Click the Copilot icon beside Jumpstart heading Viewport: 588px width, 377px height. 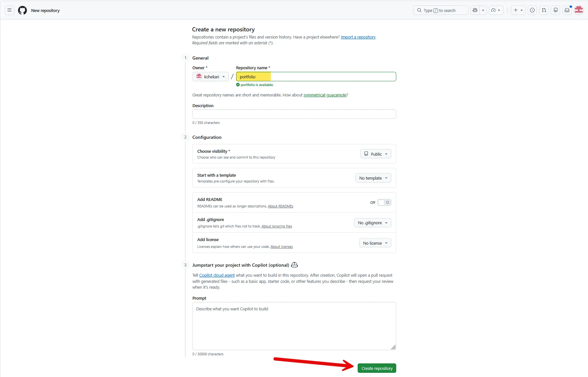pyautogui.click(x=294, y=265)
